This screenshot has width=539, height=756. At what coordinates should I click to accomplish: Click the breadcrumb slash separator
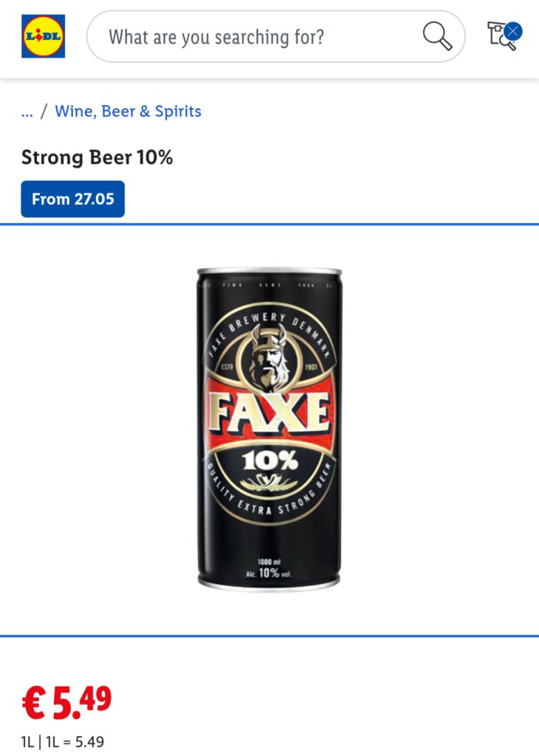coord(44,111)
